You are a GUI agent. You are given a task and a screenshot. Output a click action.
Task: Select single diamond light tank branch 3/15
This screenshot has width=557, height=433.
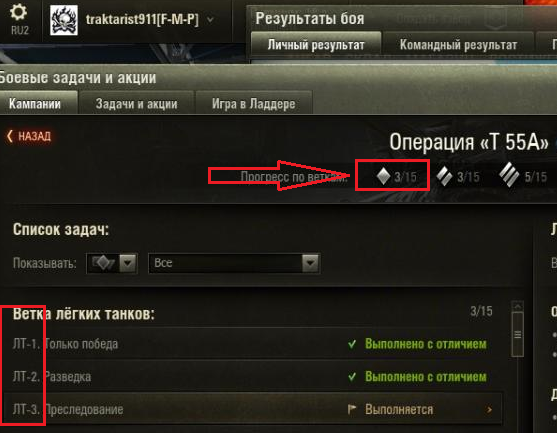point(396,176)
